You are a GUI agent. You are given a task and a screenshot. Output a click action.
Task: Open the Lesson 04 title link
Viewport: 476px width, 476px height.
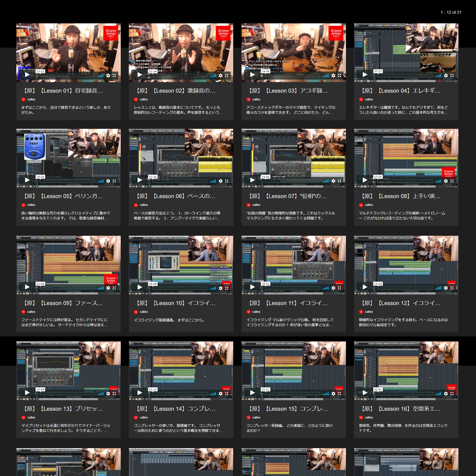[401, 91]
